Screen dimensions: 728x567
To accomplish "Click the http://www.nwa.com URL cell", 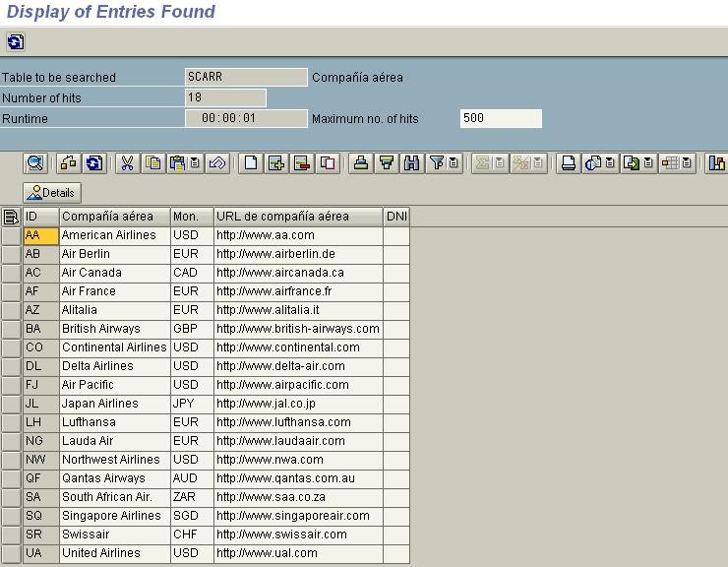I will 298,460.
